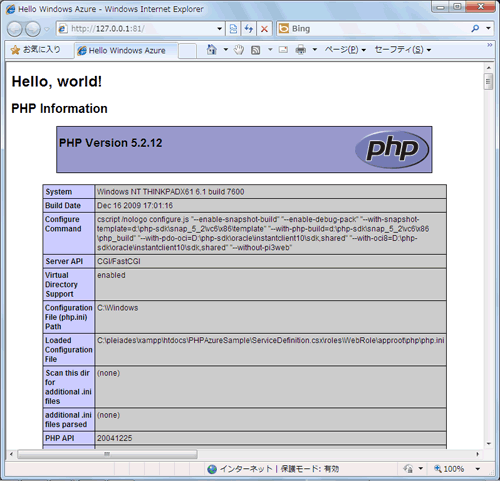Expand the address bar history dropdown
500x481 pixels.
(219, 29)
